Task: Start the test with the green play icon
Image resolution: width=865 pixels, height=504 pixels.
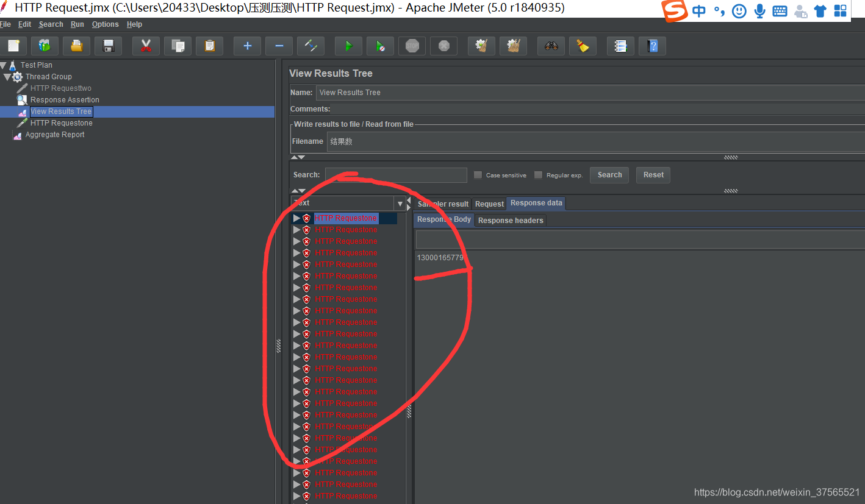Action: coord(348,46)
